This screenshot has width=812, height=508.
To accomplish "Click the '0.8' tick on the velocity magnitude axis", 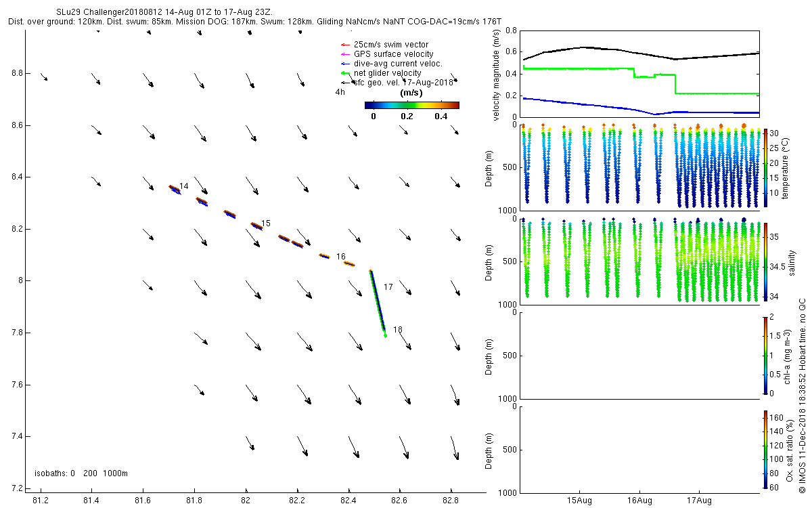I will click(511, 31).
